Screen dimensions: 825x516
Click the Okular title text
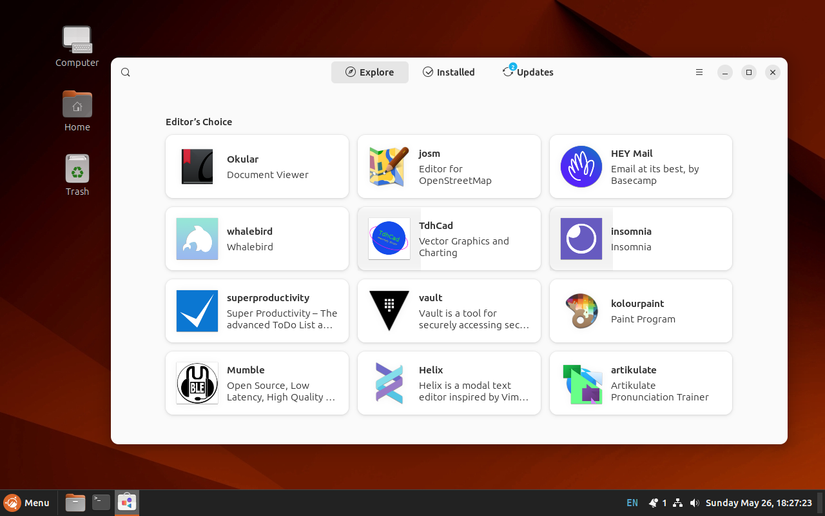click(x=243, y=159)
